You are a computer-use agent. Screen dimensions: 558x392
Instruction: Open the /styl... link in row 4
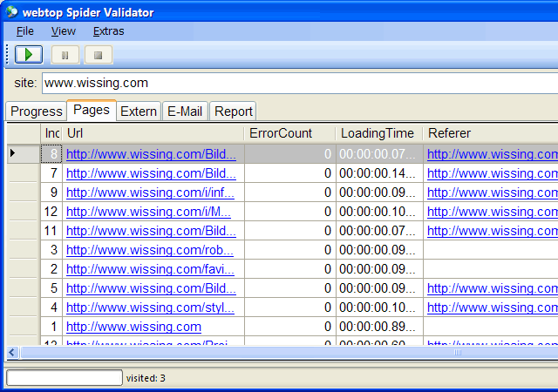coord(150,308)
